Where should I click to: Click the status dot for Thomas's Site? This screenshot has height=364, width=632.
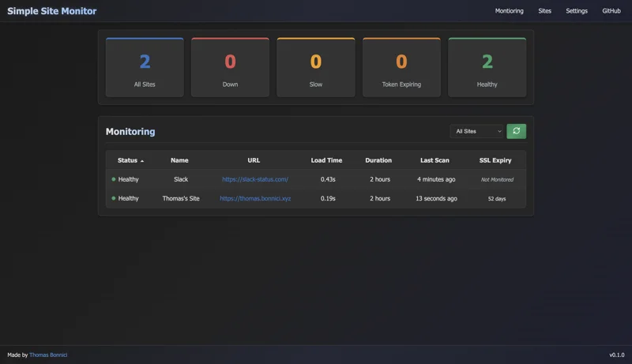coord(114,198)
